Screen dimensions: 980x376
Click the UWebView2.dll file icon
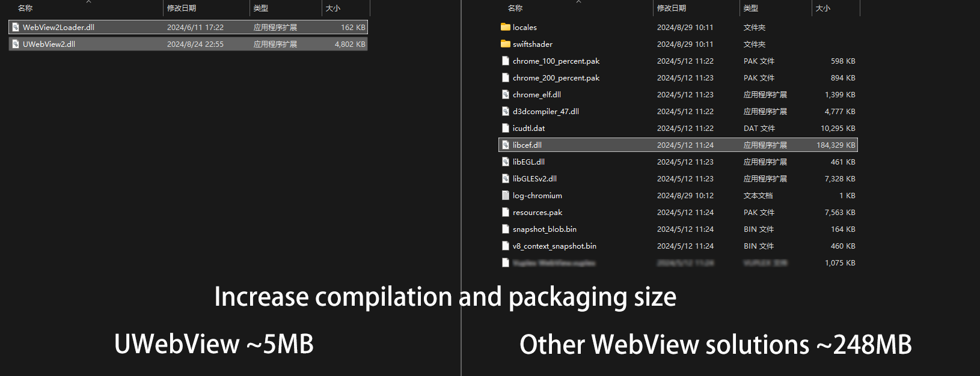click(16, 44)
